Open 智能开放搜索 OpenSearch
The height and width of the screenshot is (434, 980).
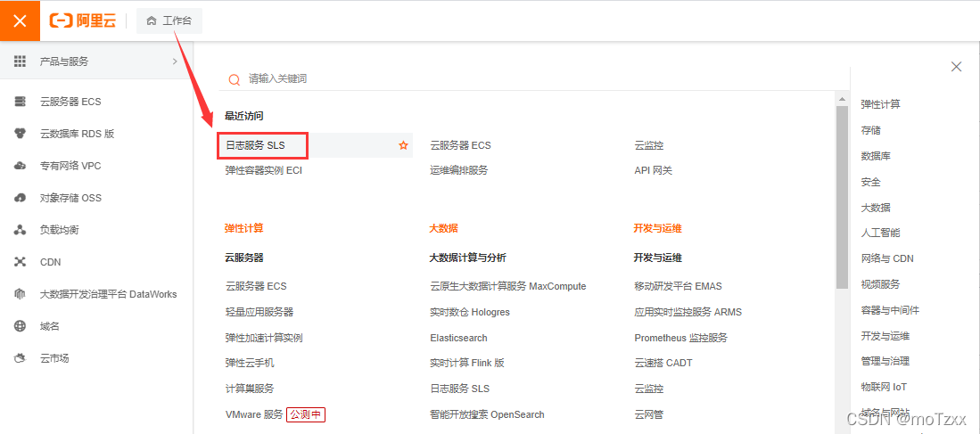tap(487, 414)
